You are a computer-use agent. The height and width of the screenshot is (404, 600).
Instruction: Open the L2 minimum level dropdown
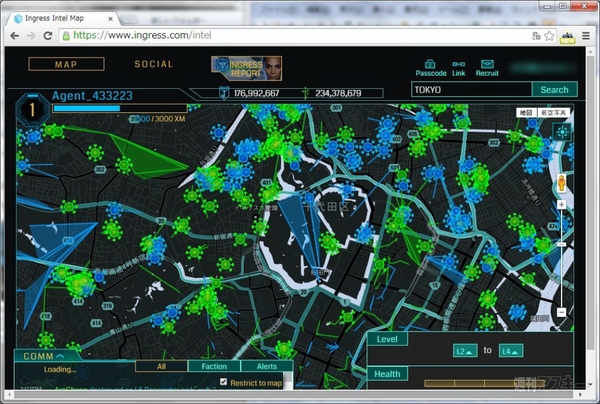tap(465, 351)
